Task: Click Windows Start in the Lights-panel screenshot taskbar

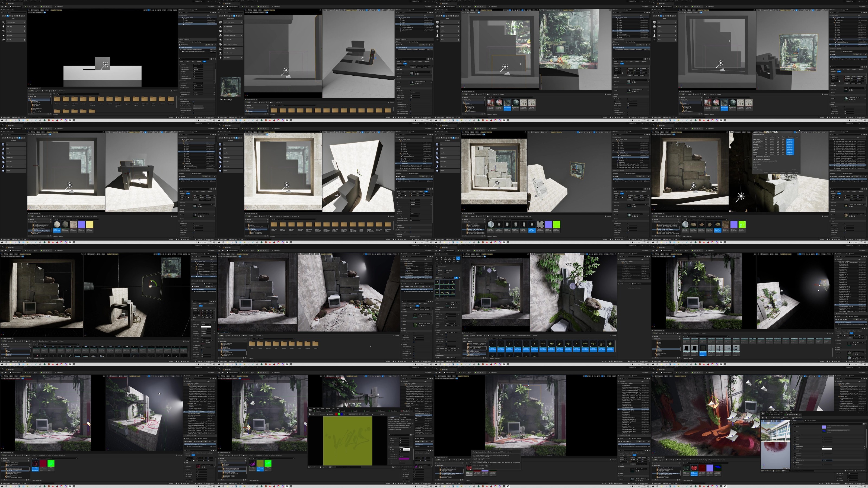Action: coord(2,121)
